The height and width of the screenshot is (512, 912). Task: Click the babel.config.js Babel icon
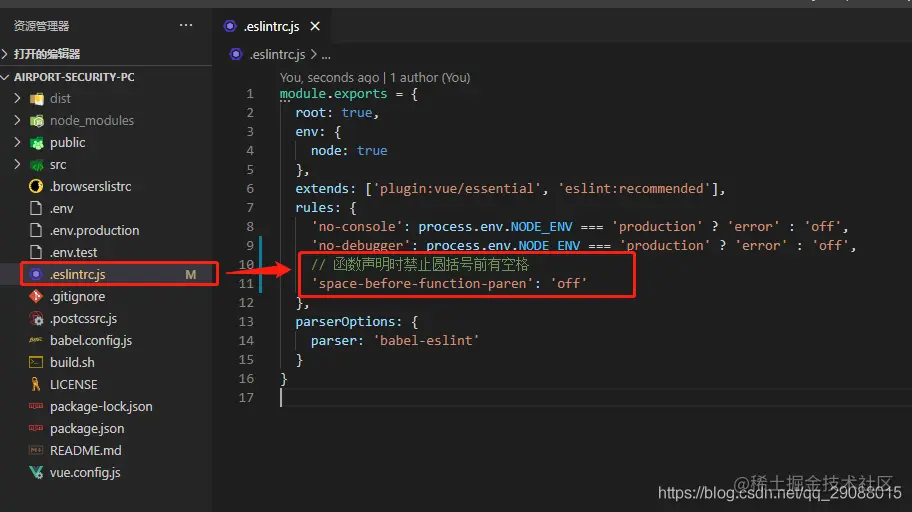click(x=36, y=340)
